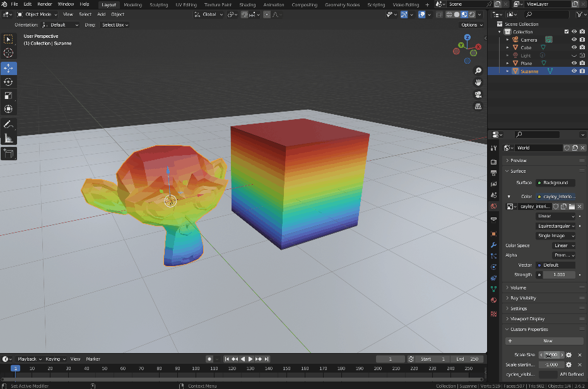Select the Move tool in toolbar
This screenshot has width=588, height=389.
click(x=9, y=68)
